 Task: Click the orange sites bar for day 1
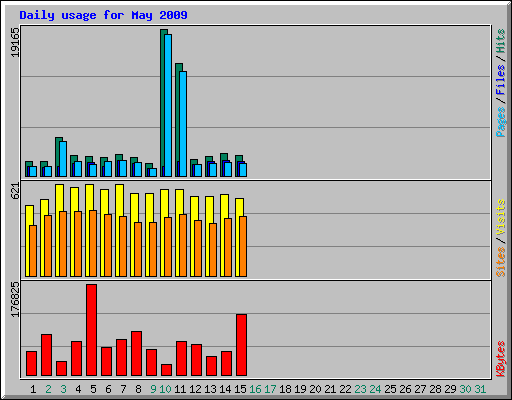[x=33, y=251]
